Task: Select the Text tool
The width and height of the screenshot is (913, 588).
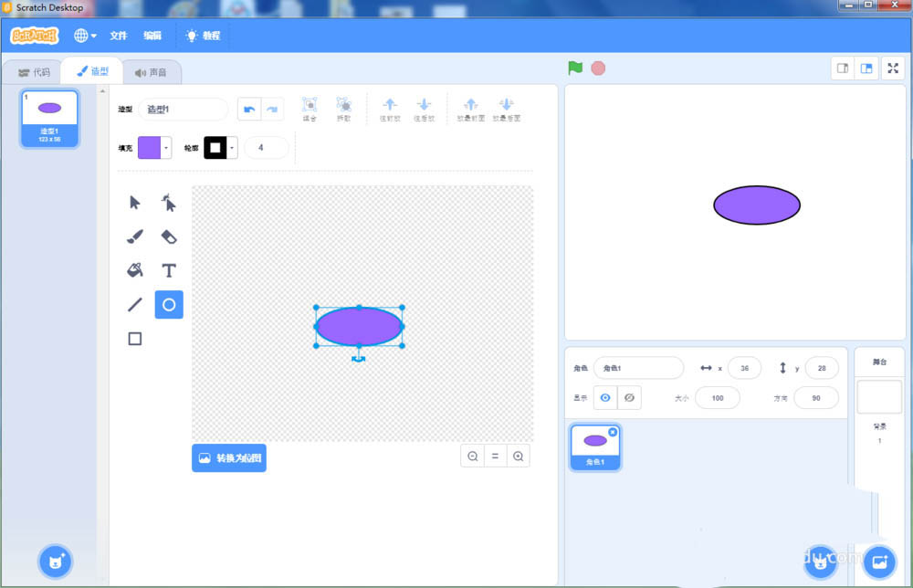Action: (x=168, y=270)
